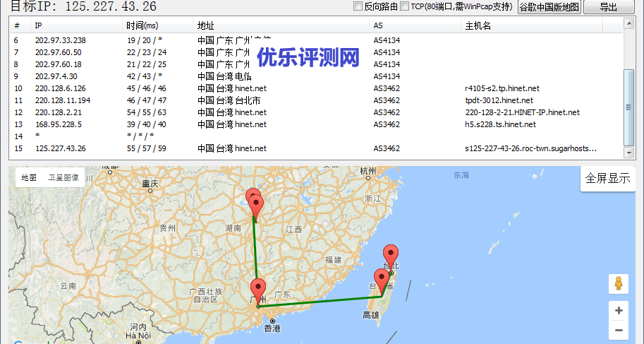The image size is (644, 344).
Task: Select row with IP 220.128.11.194
Action: coord(316,100)
